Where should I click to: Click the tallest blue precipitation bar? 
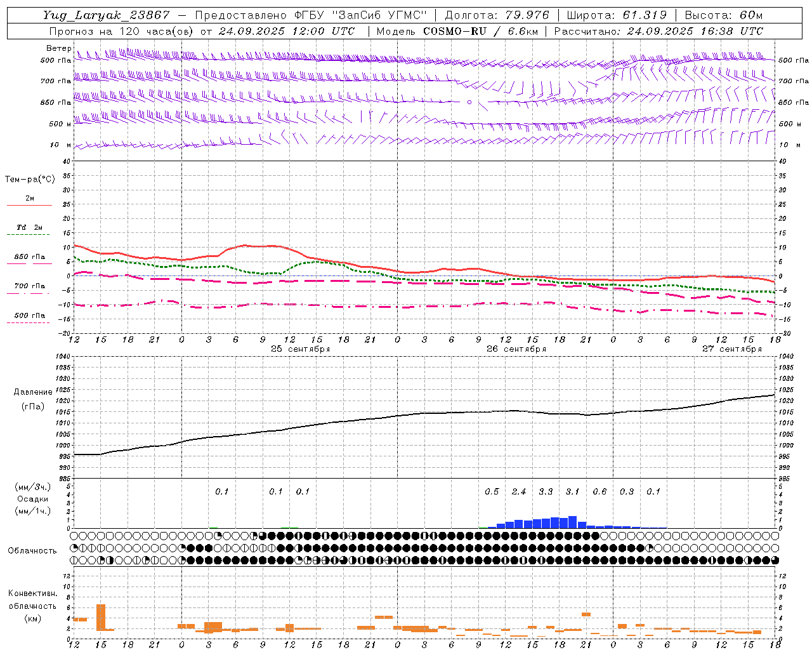pyautogui.click(x=572, y=522)
